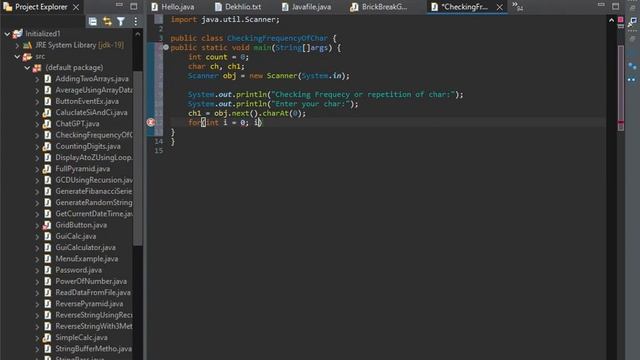640x360 pixels.
Task: Collapse the (default package) node
Action: pyautogui.click(x=27, y=68)
